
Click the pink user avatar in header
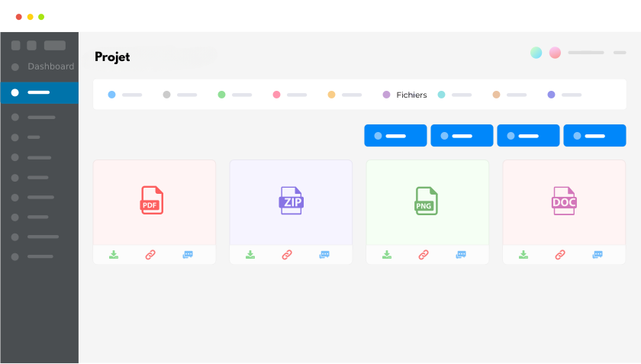point(555,53)
